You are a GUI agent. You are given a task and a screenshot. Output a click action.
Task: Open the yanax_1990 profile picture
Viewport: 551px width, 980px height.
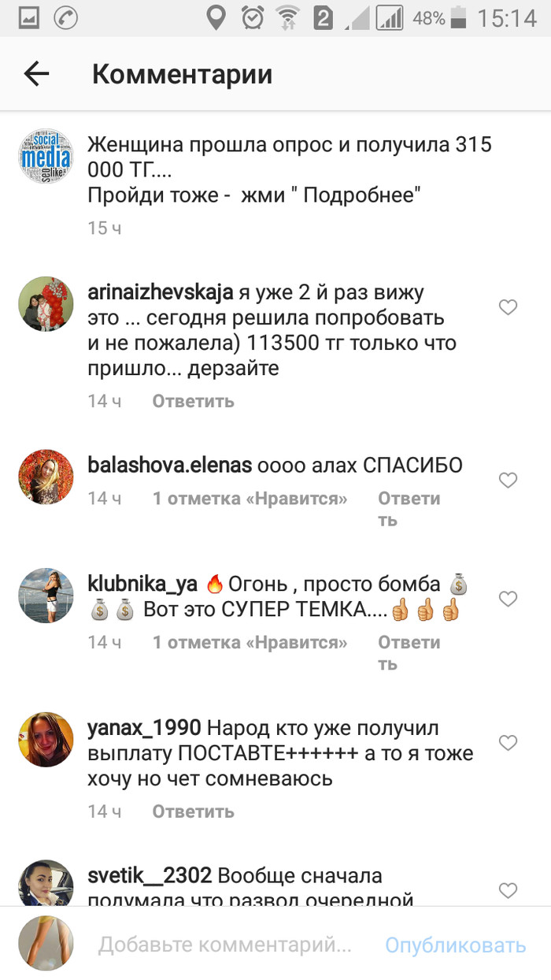click(46, 739)
